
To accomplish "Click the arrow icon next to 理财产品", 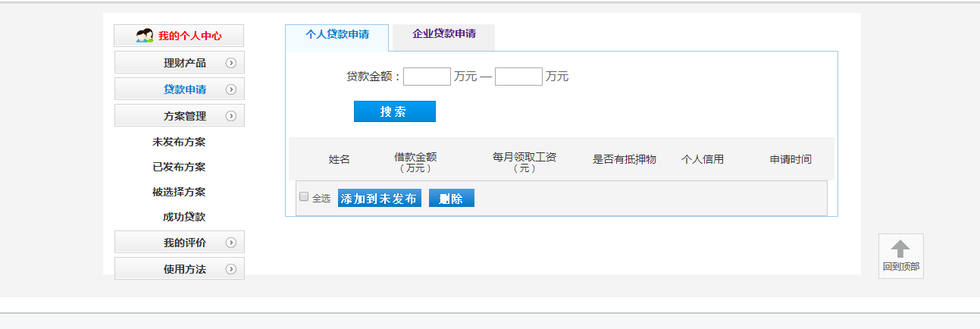I will pyautogui.click(x=231, y=63).
